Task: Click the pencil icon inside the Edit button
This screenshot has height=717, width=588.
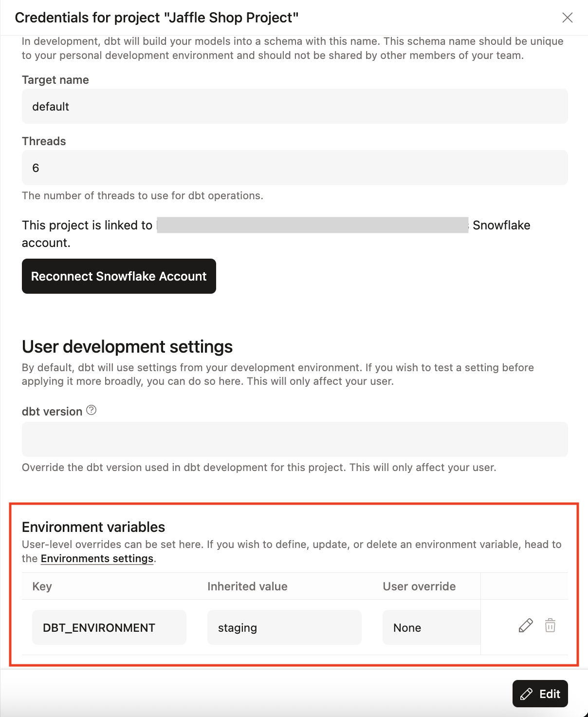Action: tap(527, 693)
